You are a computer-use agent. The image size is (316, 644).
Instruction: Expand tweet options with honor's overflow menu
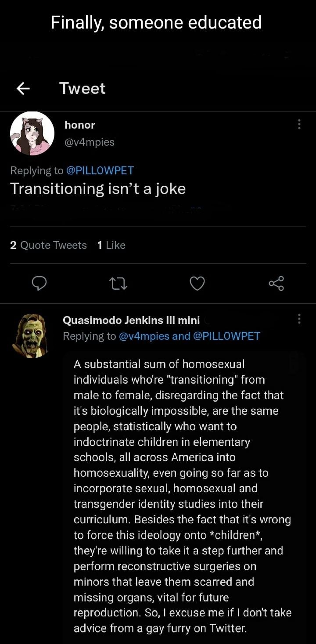pos(299,125)
